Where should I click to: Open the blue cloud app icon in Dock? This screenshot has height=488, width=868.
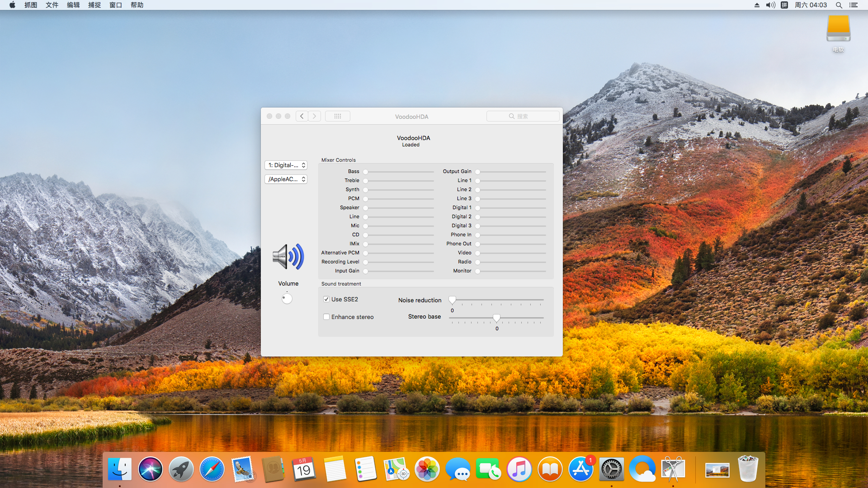tap(642, 469)
